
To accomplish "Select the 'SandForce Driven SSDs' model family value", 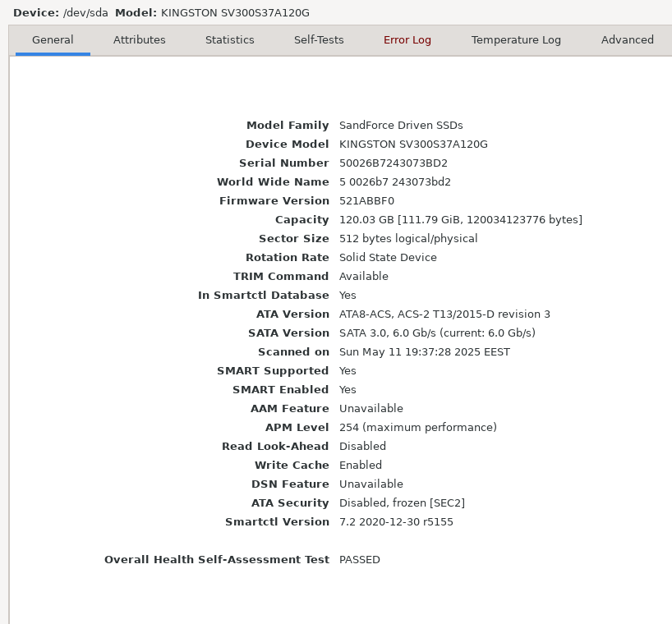I will [401, 126].
